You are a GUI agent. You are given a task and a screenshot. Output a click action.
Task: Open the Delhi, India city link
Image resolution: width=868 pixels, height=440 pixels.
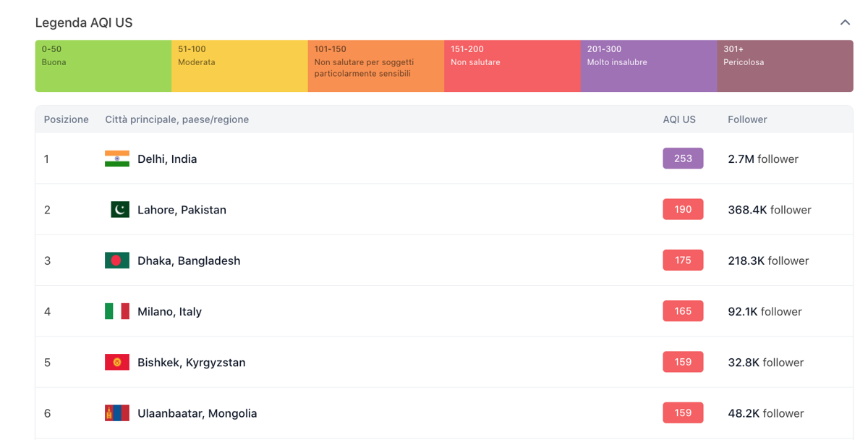[x=167, y=159]
